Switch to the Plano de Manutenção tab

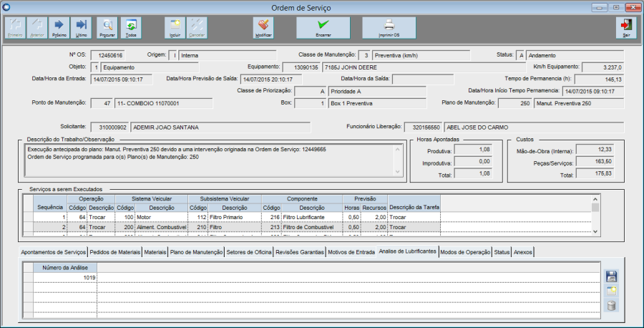[196, 252]
